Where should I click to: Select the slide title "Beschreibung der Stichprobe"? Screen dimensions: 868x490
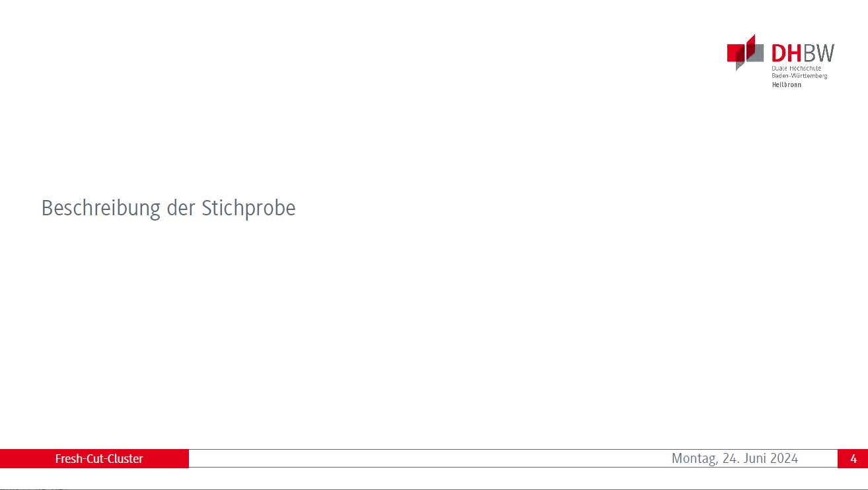(168, 208)
